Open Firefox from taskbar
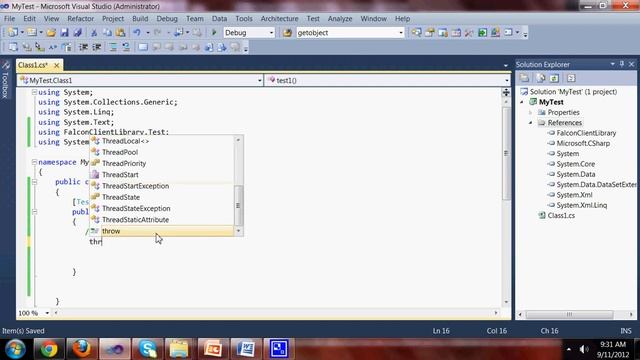This screenshot has height=360, width=640. (82, 349)
